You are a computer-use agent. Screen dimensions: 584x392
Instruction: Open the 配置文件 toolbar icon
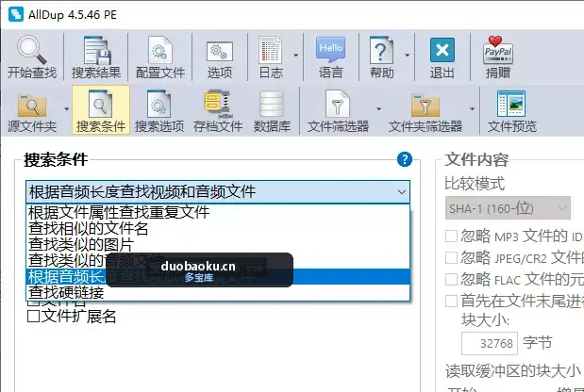160,51
